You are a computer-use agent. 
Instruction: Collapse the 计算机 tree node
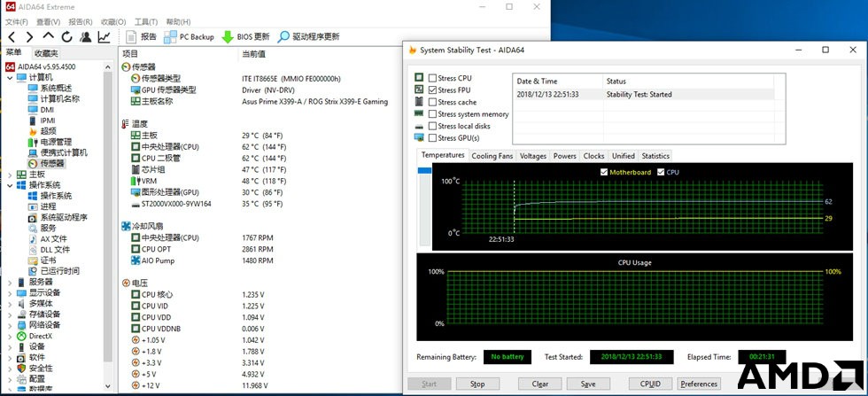coord(10,78)
